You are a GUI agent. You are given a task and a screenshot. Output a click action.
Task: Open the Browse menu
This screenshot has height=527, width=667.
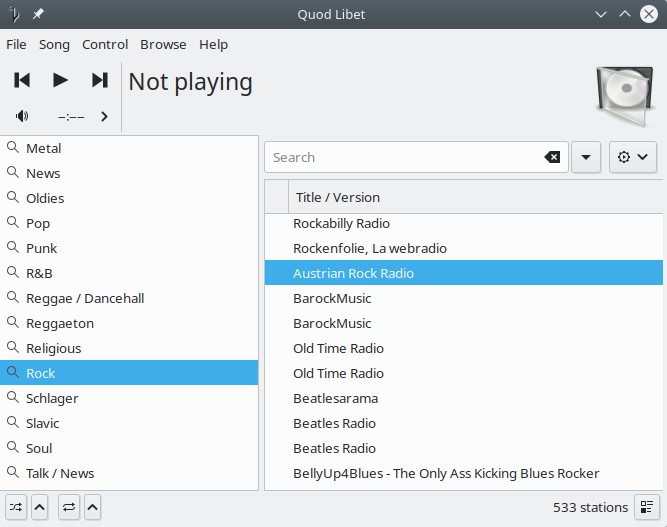pos(163,44)
